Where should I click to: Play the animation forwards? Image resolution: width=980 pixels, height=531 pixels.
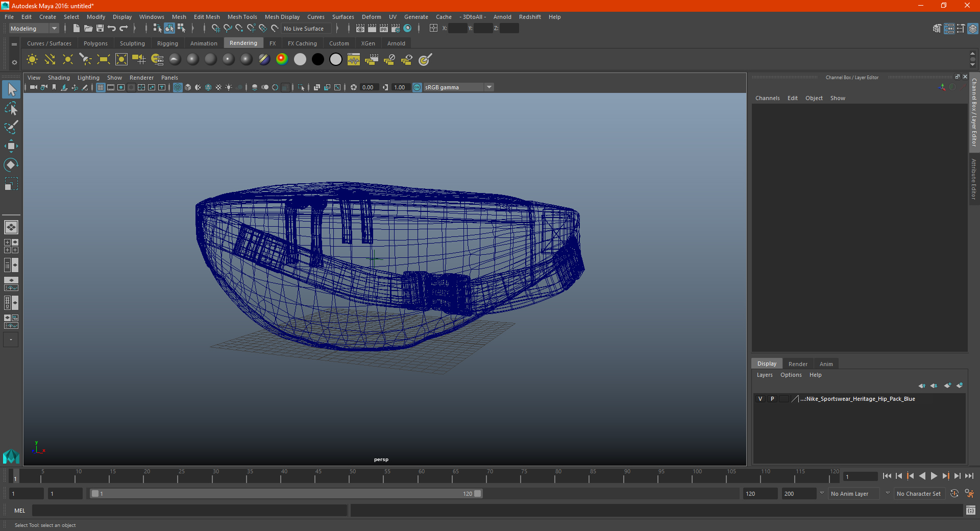click(x=934, y=476)
